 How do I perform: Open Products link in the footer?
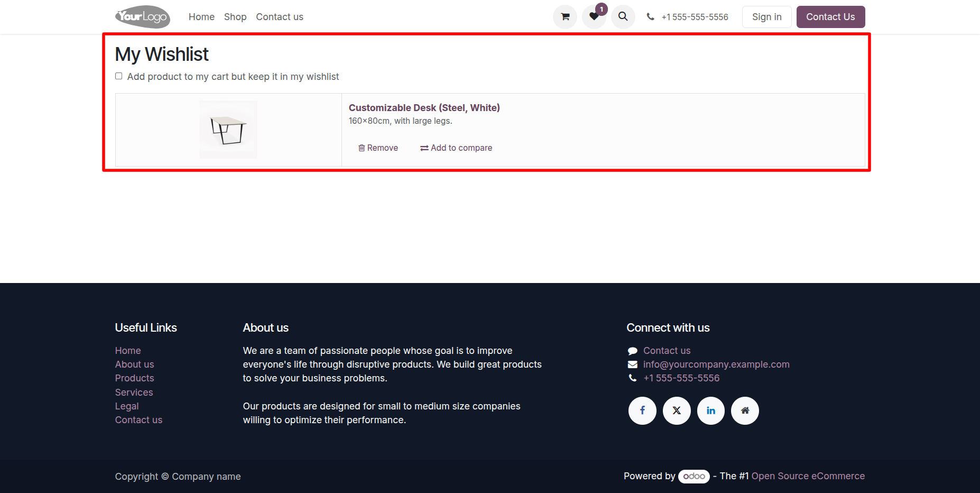coord(135,378)
